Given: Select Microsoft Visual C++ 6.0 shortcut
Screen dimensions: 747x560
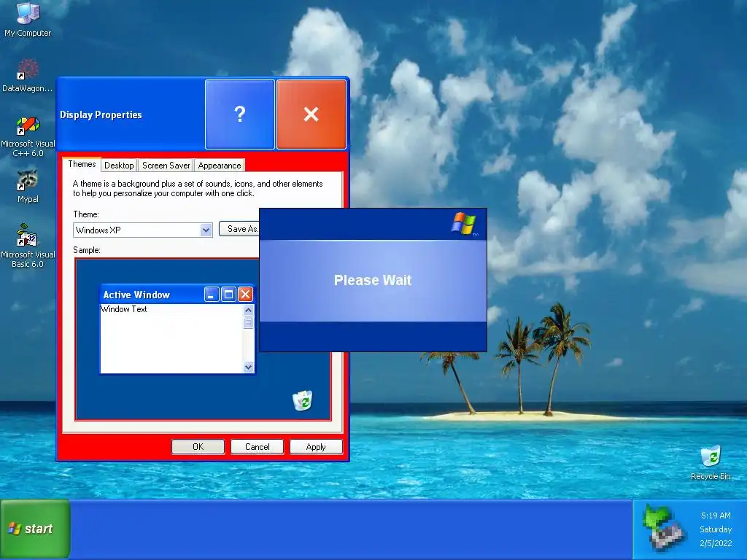Looking at the screenshot, I should 28,137.
